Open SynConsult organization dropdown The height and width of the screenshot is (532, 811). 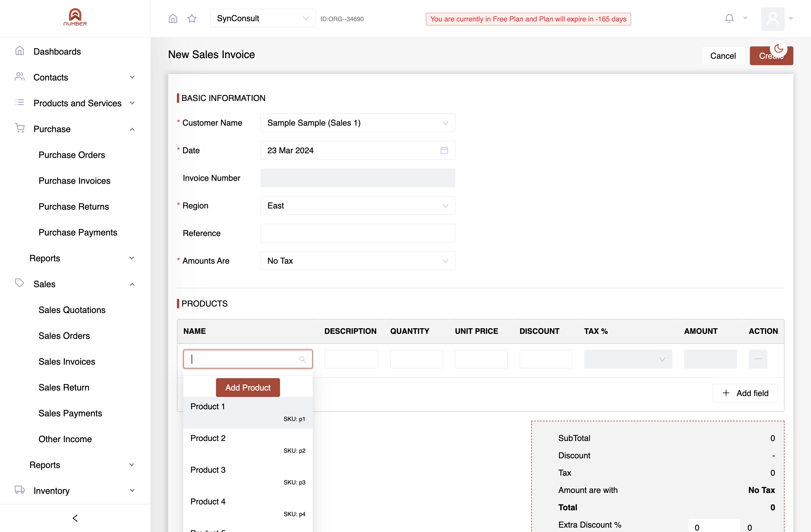(x=263, y=18)
